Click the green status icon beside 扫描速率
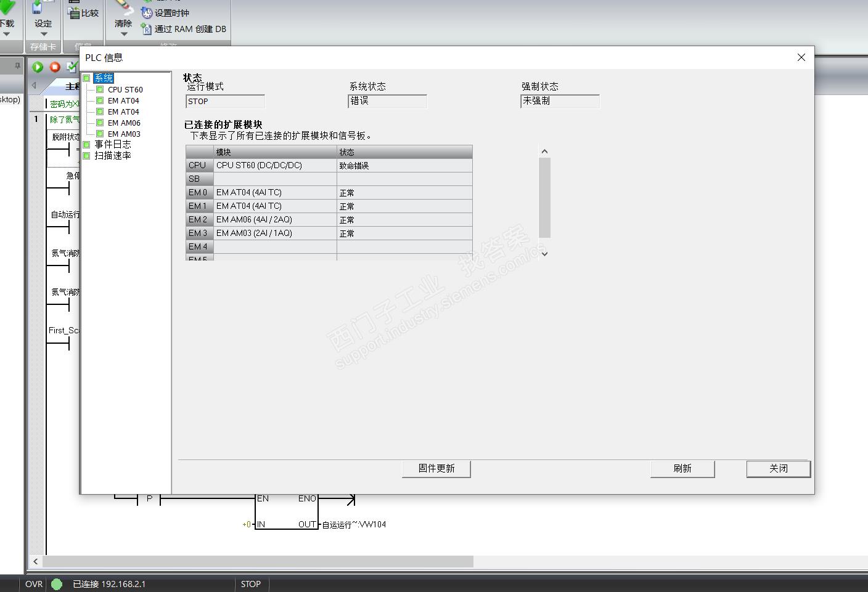Image resolution: width=868 pixels, height=592 pixels. click(87, 156)
